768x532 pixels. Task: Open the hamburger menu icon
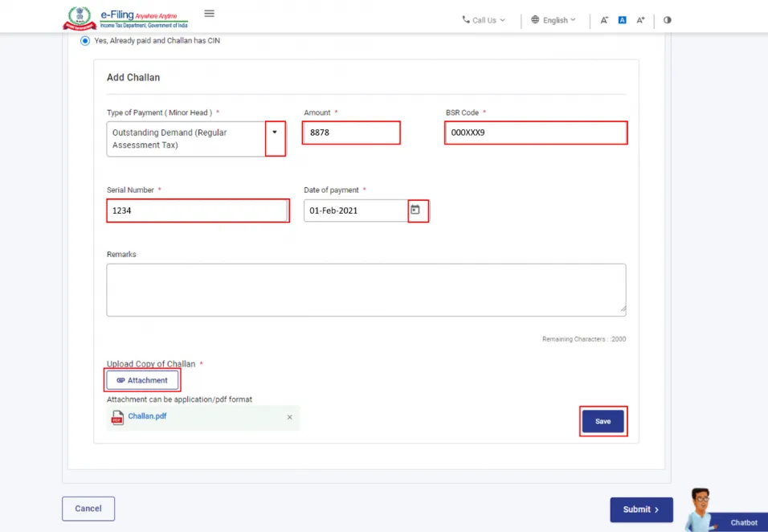209,14
